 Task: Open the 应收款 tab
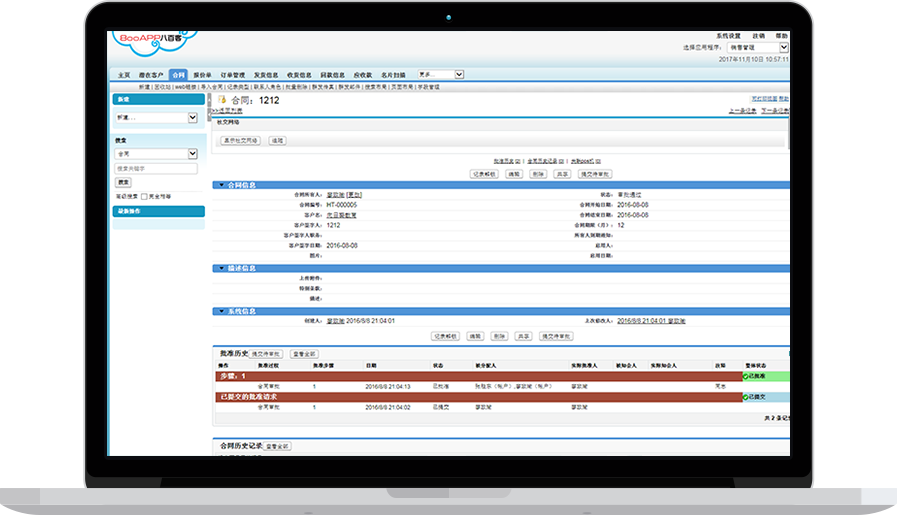(363, 75)
